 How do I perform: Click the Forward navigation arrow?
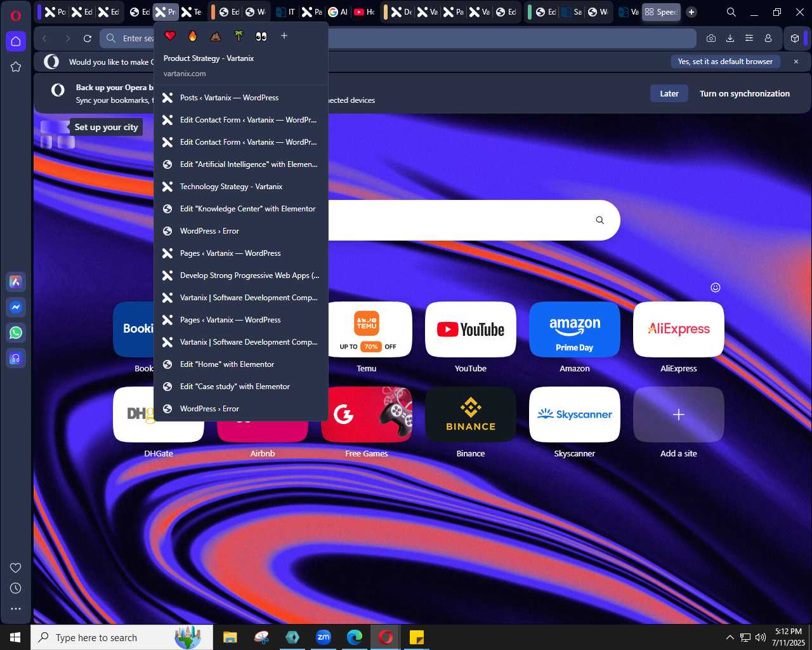coord(67,38)
